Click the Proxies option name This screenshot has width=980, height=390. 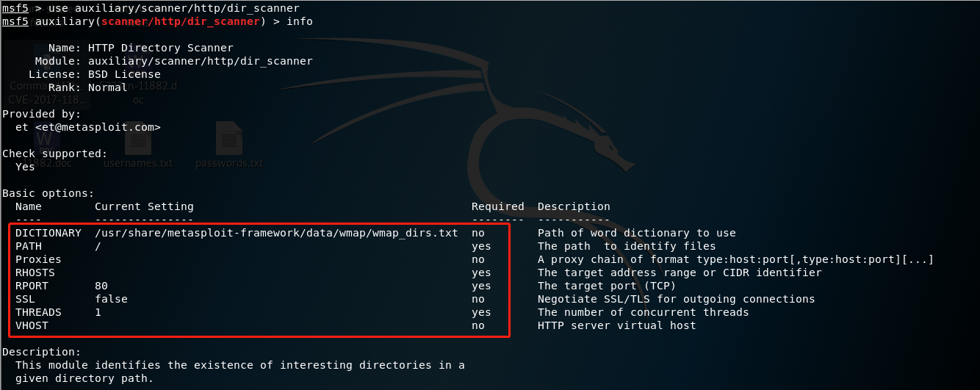(x=38, y=259)
